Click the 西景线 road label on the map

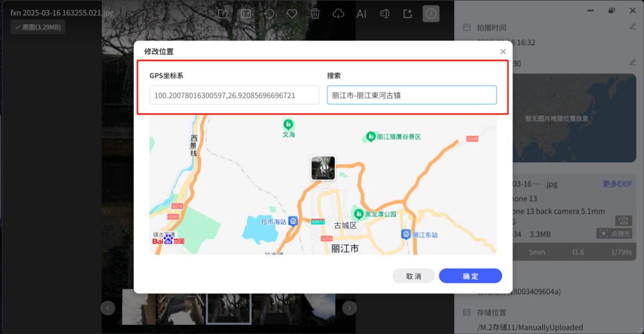point(194,145)
